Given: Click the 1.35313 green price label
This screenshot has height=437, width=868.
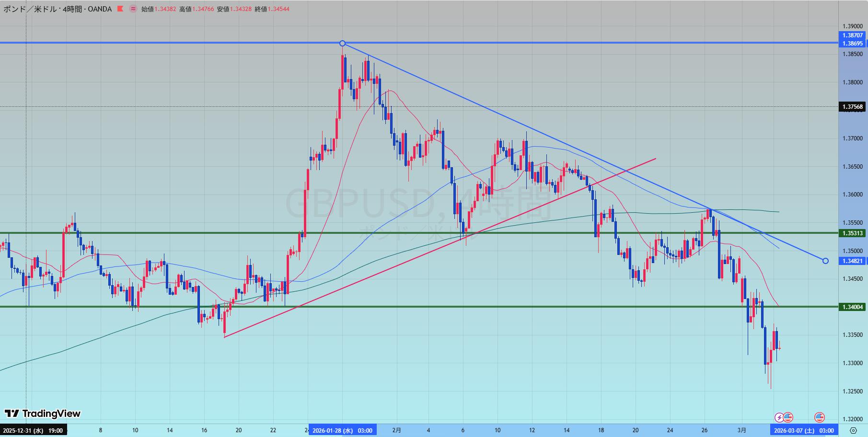Looking at the screenshot, I should (x=853, y=233).
